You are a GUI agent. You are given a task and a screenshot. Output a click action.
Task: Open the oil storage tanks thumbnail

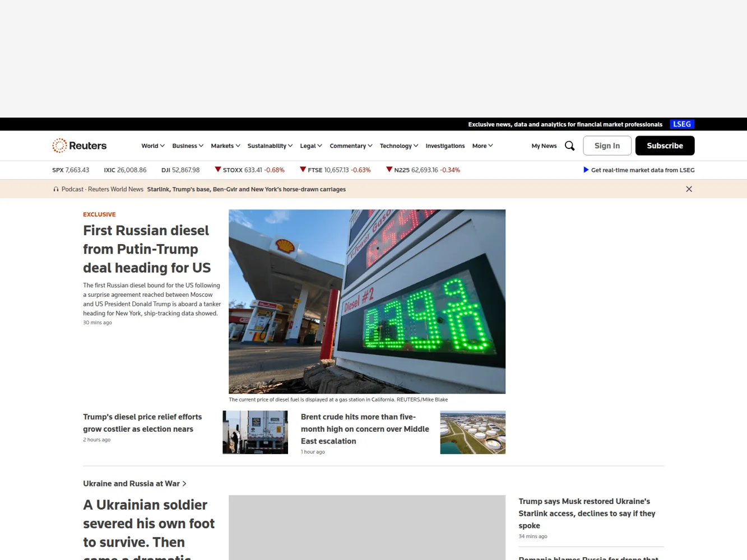[473, 432]
